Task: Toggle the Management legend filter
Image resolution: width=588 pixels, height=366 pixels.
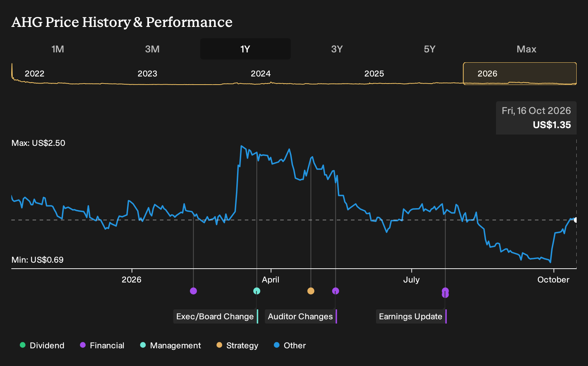Action: (x=171, y=345)
